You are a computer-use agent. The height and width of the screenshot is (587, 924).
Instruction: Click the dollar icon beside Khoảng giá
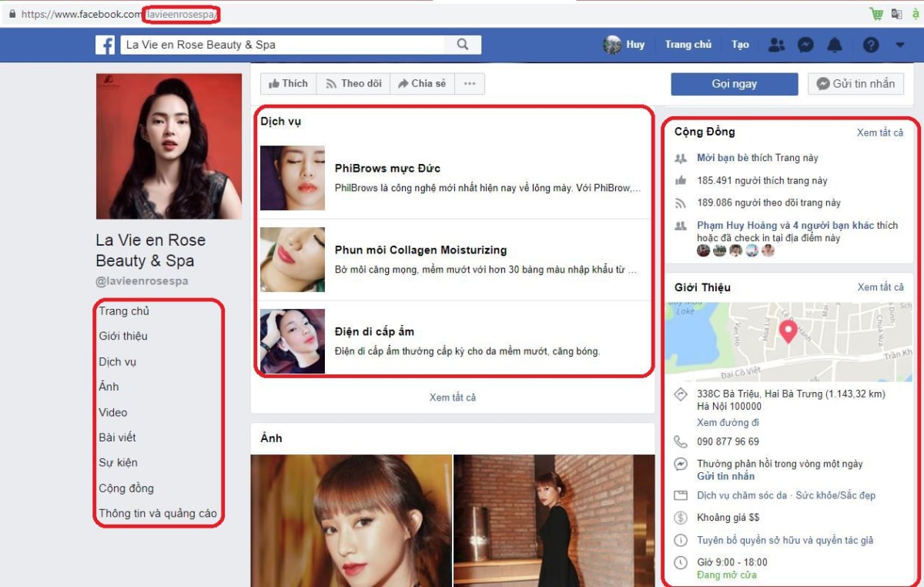coord(681,518)
